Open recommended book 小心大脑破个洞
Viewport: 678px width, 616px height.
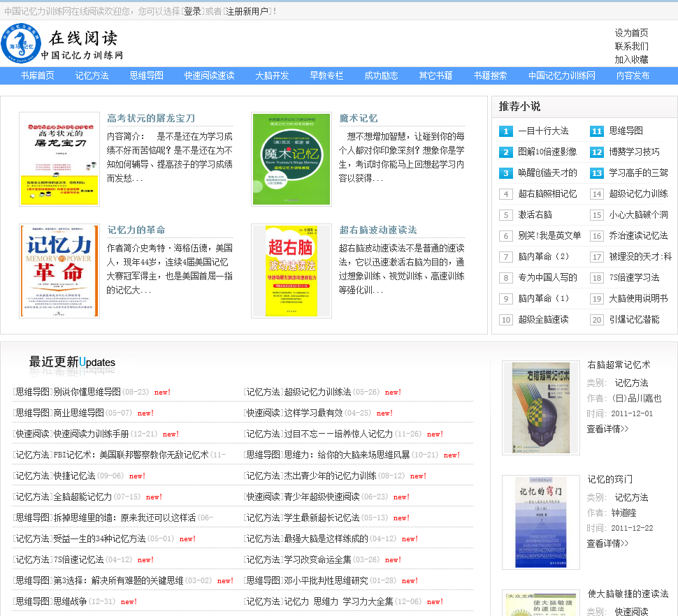point(638,214)
